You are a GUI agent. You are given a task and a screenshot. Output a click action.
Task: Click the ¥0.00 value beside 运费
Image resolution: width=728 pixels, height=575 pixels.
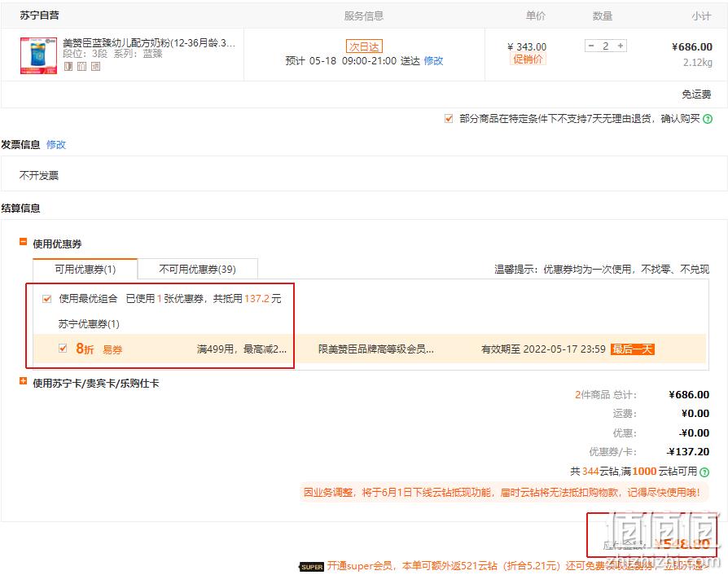click(695, 414)
